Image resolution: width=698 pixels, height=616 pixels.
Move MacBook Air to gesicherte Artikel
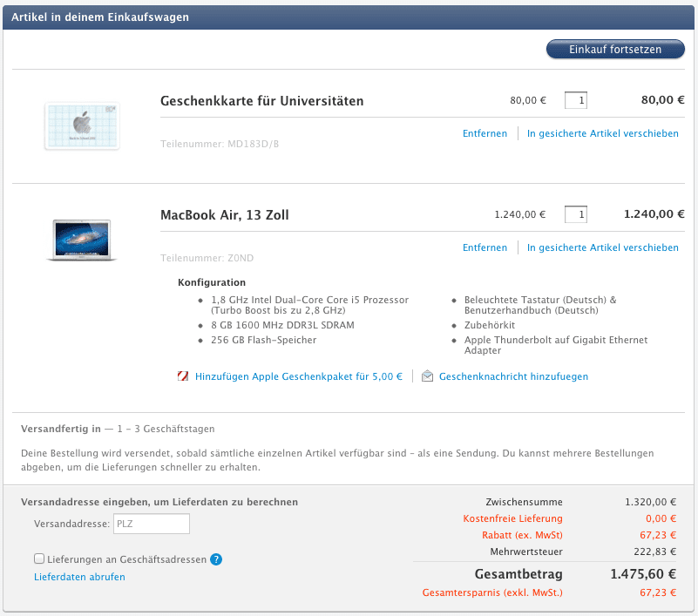pyautogui.click(x=603, y=247)
